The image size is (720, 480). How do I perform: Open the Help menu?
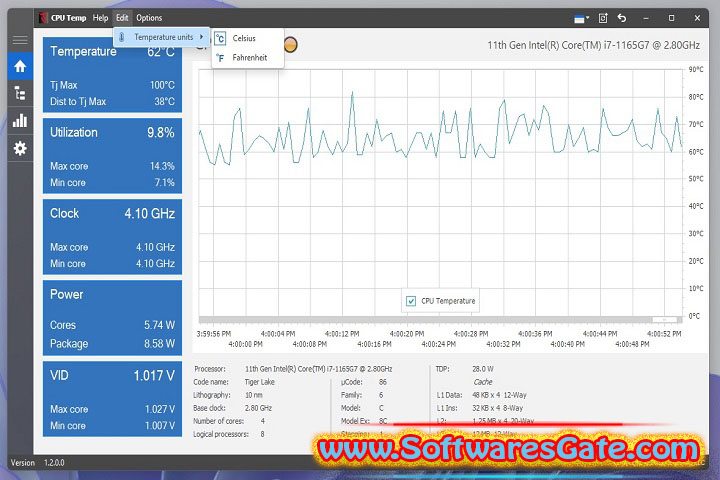(x=100, y=18)
